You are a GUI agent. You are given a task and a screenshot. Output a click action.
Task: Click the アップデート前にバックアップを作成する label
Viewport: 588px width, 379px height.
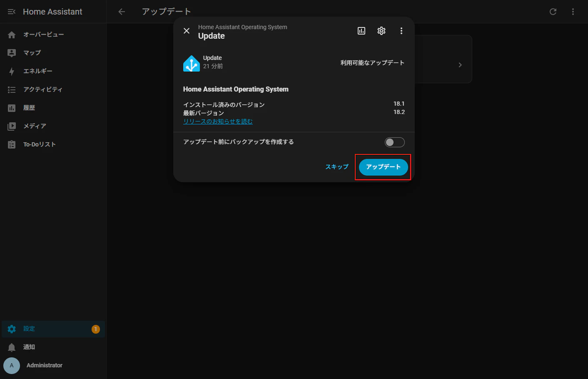(x=239, y=142)
